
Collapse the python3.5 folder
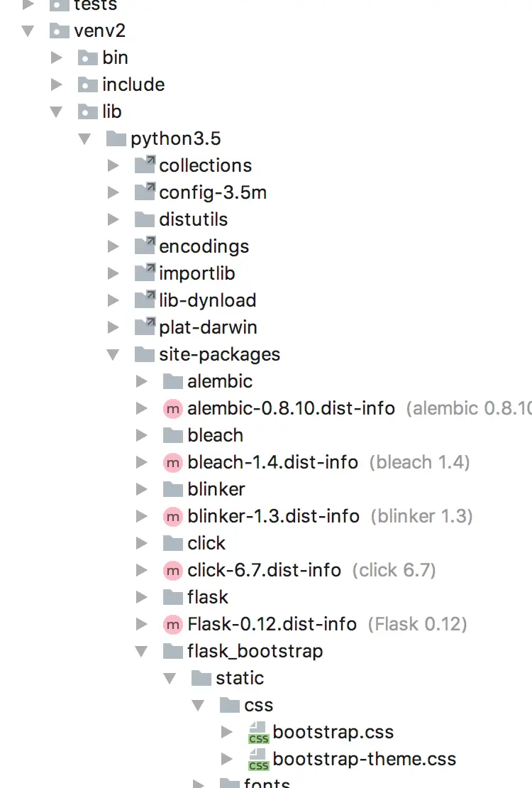coord(85,138)
